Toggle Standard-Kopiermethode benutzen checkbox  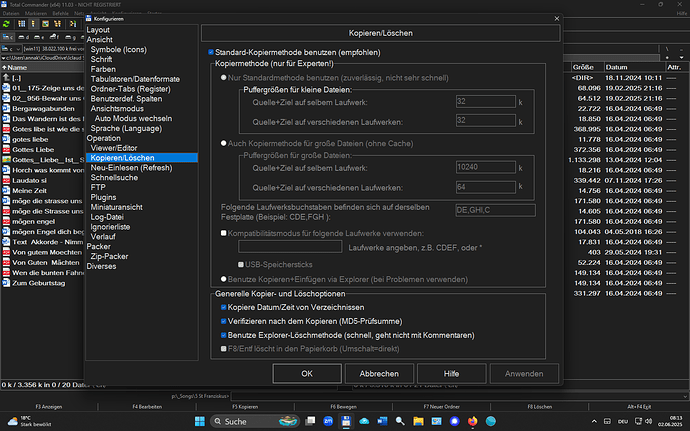(x=211, y=52)
